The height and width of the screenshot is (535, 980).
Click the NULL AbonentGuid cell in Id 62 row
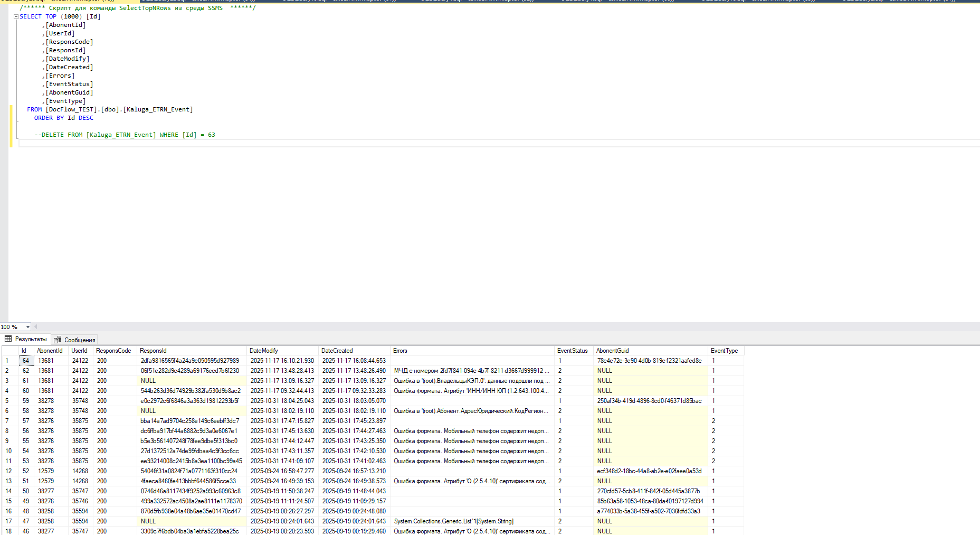[651, 371]
